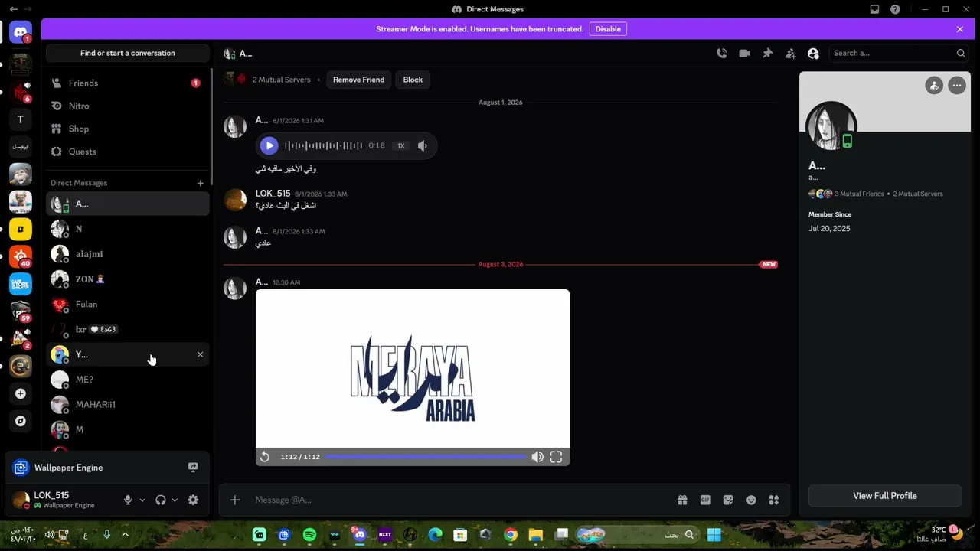This screenshot has width=980, height=551.
Task: Deafen audio with headphones icon
Action: click(x=160, y=500)
